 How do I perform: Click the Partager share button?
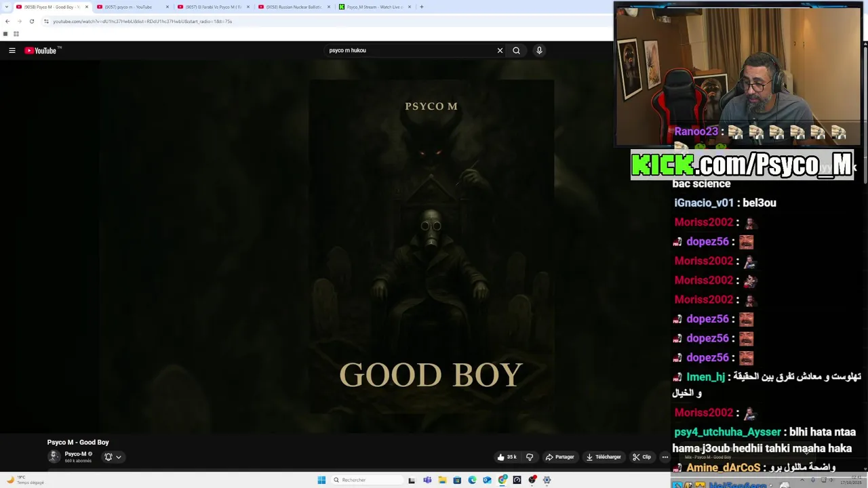[x=560, y=457]
